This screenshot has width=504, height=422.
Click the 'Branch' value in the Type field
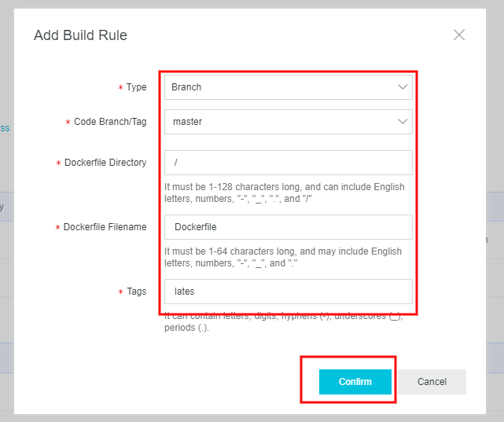[x=186, y=87]
